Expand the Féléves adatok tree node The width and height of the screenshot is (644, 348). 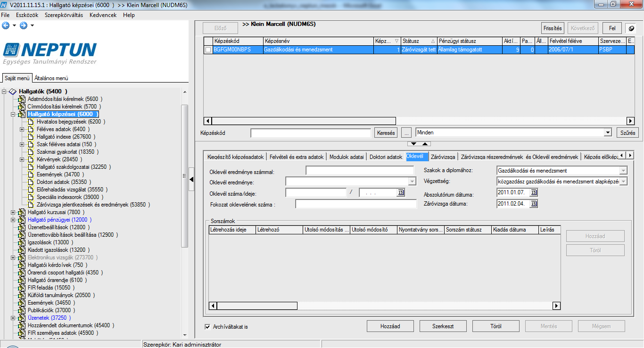point(22,129)
